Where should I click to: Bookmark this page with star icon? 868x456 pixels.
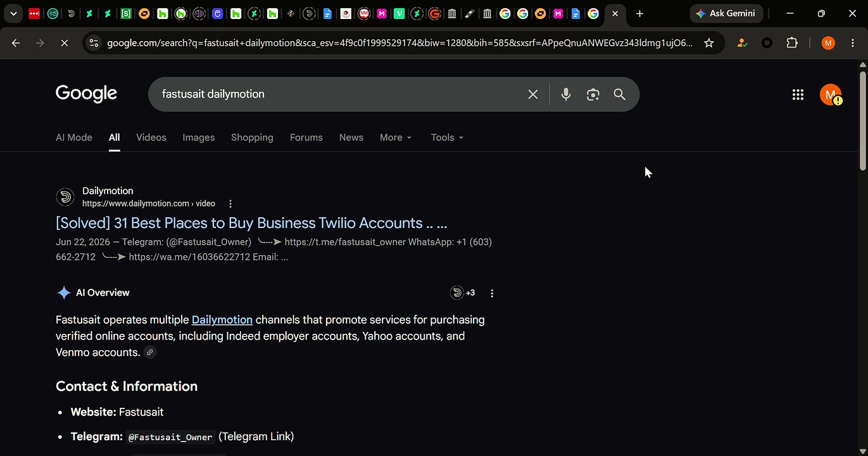coord(709,43)
